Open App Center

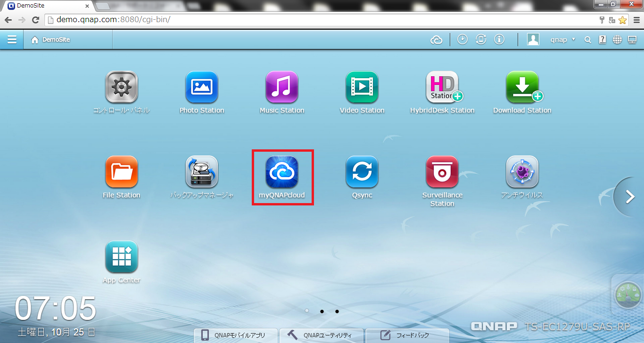point(122,257)
